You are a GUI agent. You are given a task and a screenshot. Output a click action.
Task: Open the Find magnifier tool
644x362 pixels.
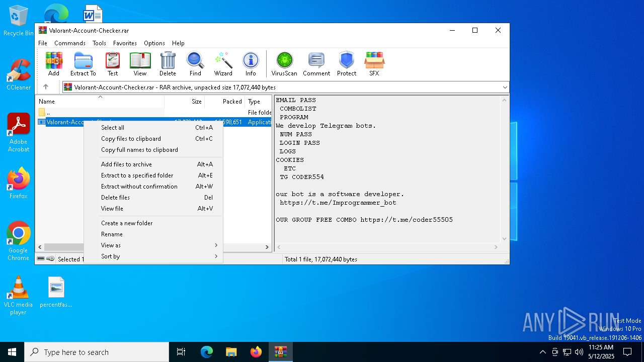point(195,64)
